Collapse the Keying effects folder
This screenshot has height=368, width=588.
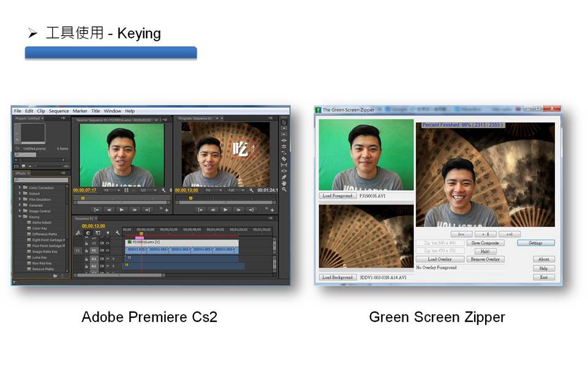coord(20,217)
